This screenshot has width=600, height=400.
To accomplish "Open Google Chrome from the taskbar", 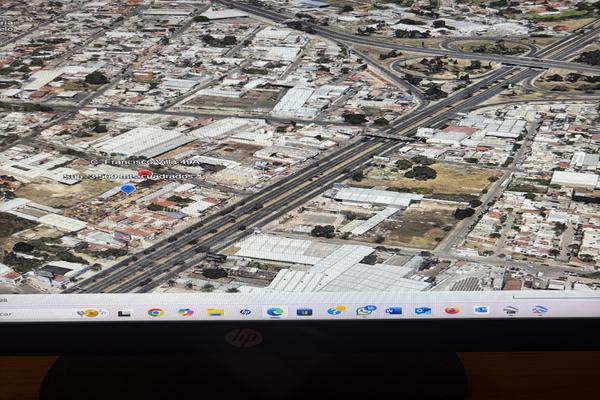I will click(x=156, y=312).
